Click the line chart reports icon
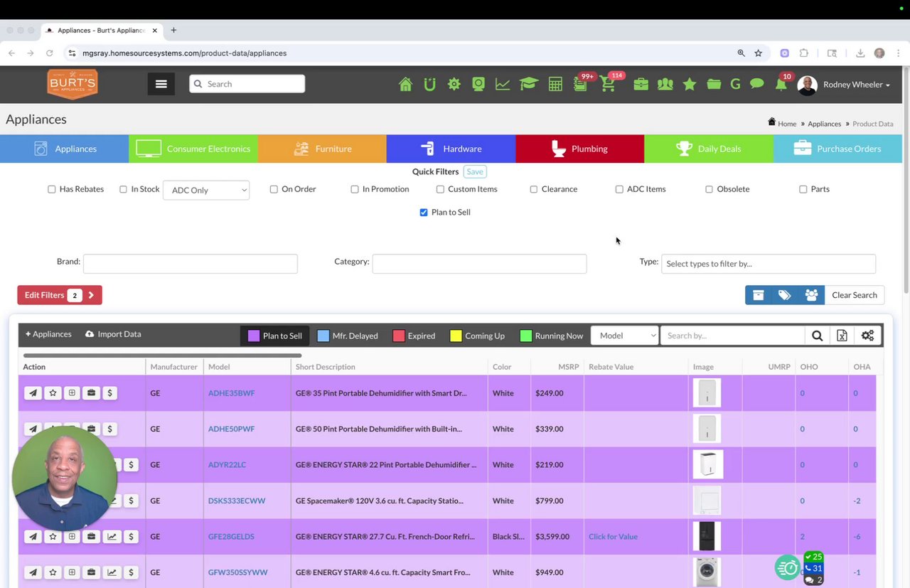Screen dimensions: 910x588 [x=503, y=84]
